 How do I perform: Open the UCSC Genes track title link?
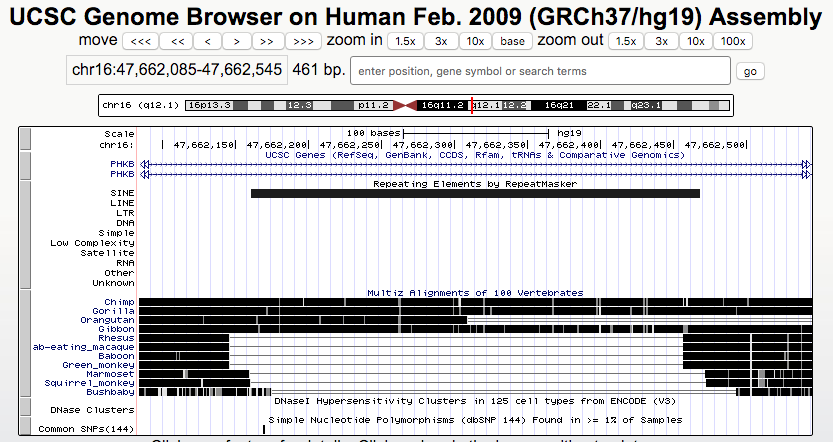475,155
